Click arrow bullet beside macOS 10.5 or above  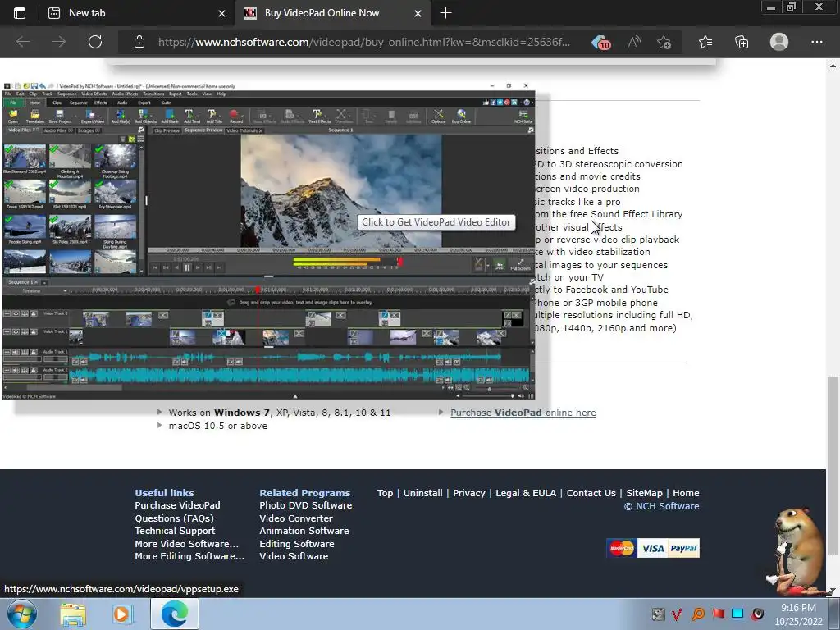pyautogui.click(x=160, y=426)
